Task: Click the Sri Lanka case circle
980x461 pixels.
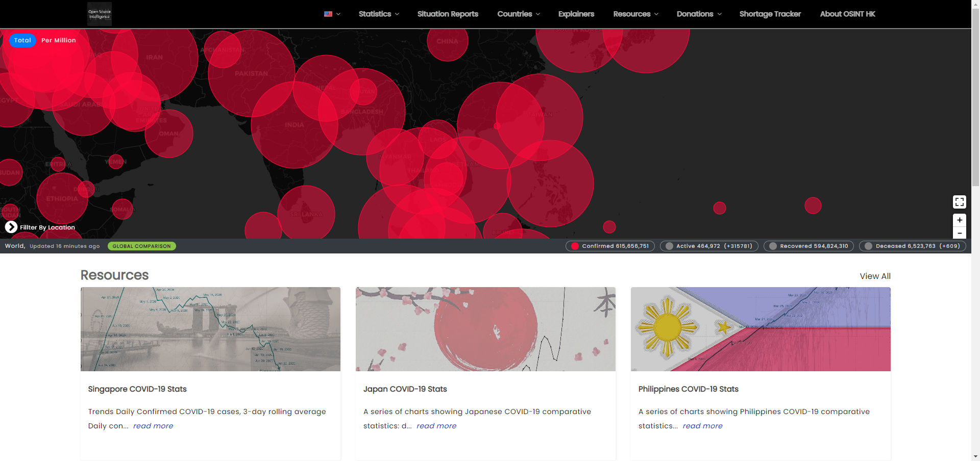Action: tap(306, 214)
